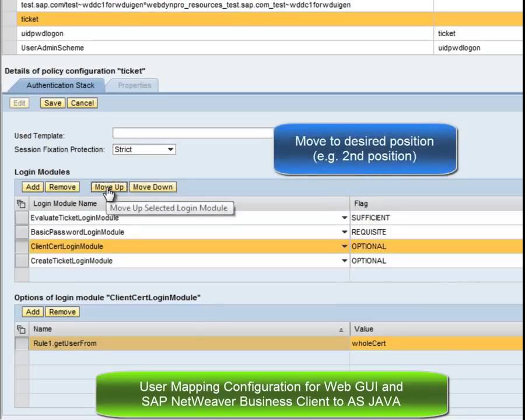Viewport: 525px width, 420px height.
Task: Cancel the policy configuration changes
Action: coord(82,103)
